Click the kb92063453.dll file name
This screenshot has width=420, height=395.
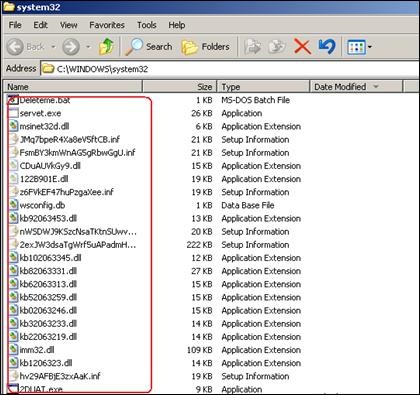coord(48,218)
